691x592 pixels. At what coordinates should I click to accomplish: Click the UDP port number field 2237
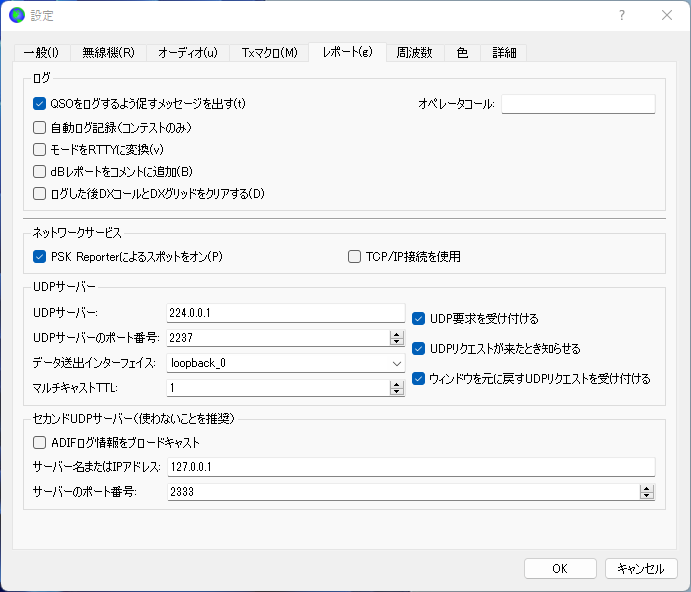(278, 338)
